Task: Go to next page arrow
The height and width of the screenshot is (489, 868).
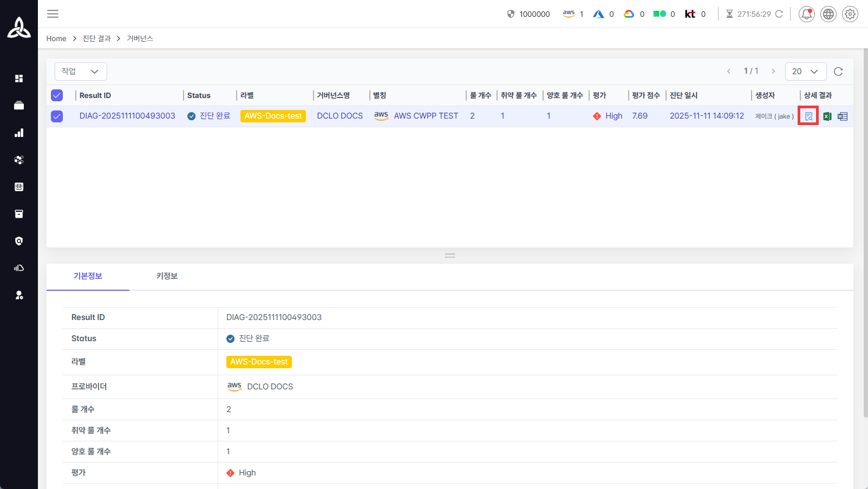Action: pyautogui.click(x=773, y=71)
